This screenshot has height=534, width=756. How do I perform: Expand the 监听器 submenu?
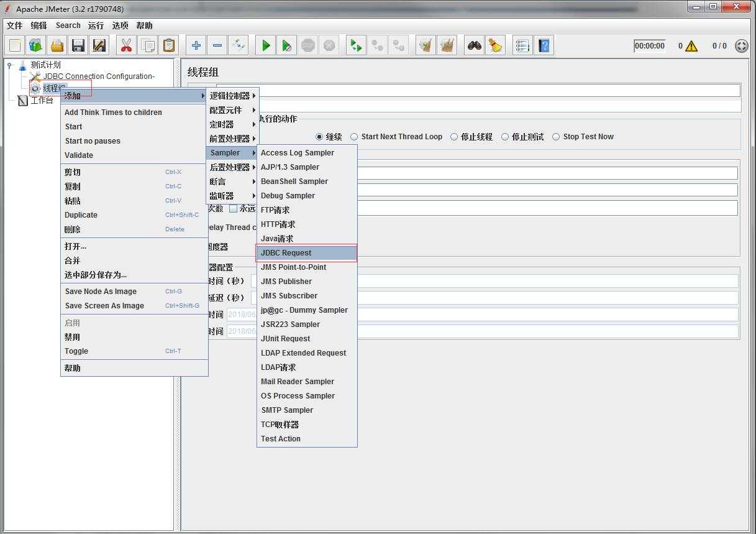click(232, 196)
